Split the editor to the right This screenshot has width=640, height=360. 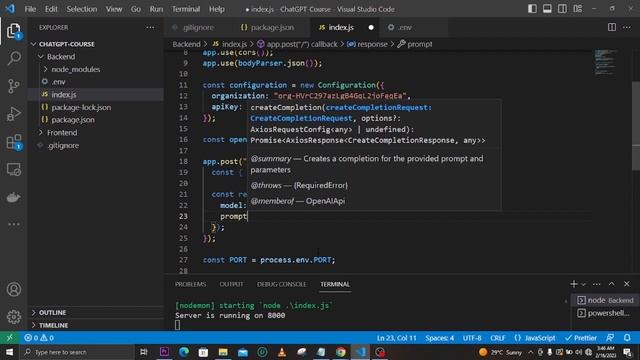coord(611,27)
